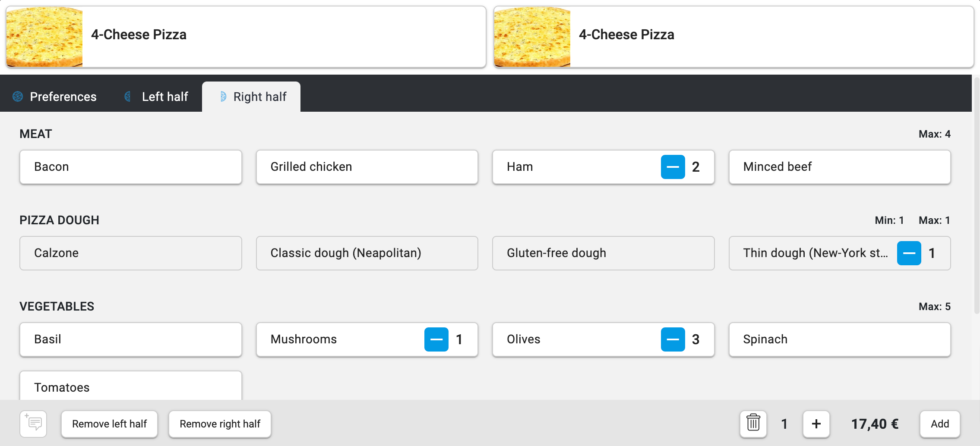Select Bacon topping option
The height and width of the screenshot is (446, 980).
[x=130, y=167]
